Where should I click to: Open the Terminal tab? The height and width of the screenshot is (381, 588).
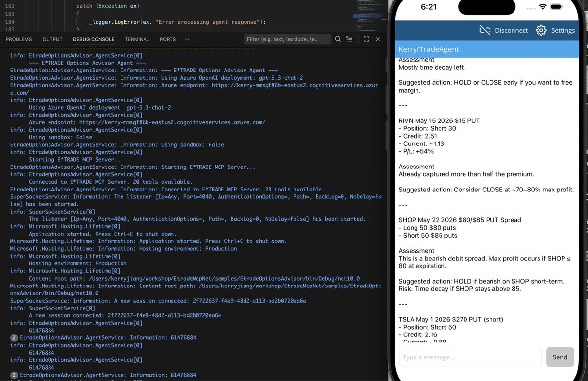coord(137,39)
